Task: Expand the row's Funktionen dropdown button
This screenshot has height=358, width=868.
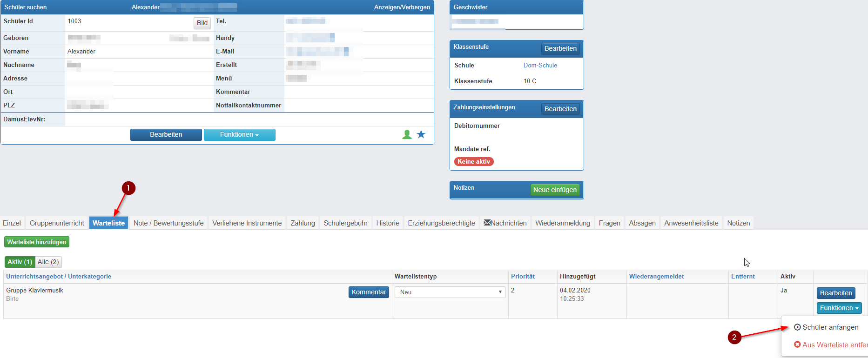Action: click(x=839, y=308)
